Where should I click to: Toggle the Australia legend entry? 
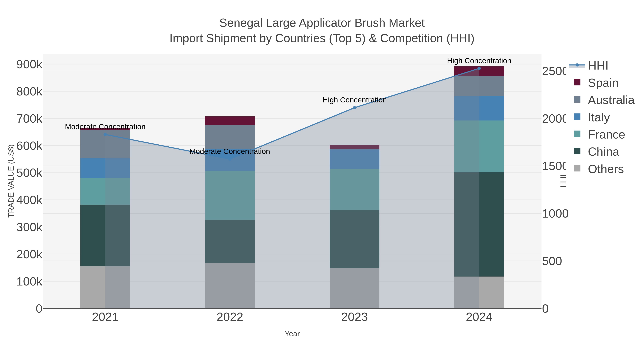(x=604, y=100)
